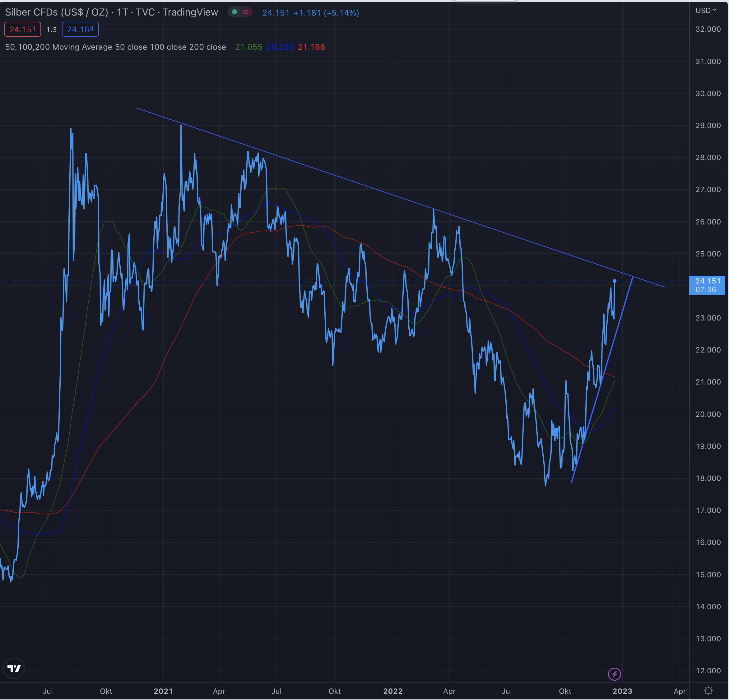
Task: Click the 2023 time axis label
Action: coord(622,691)
